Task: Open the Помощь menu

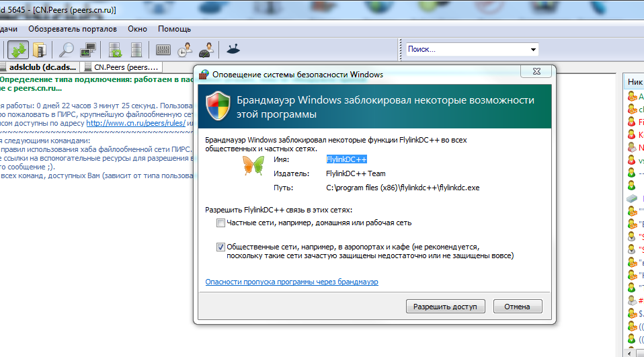Action: [x=175, y=29]
